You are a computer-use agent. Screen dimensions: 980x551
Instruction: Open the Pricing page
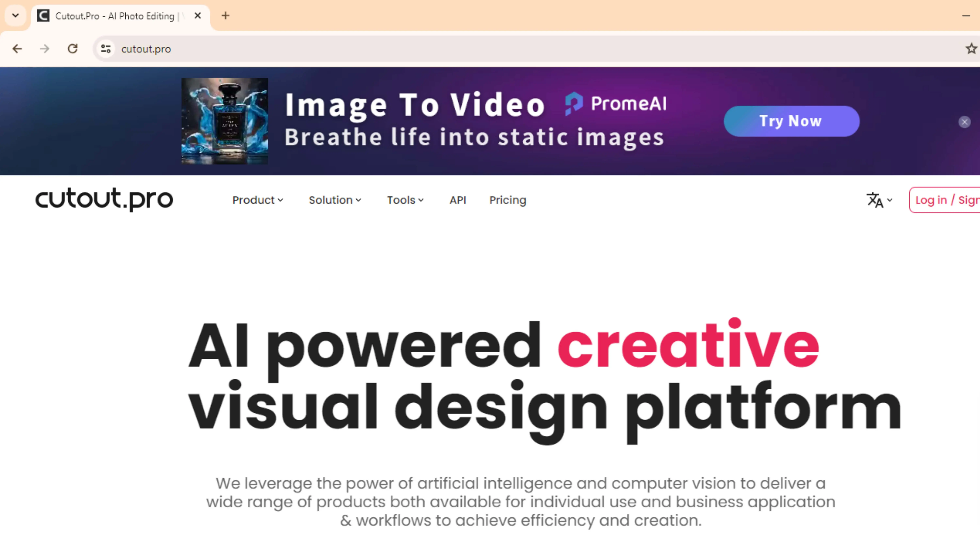coord(507,200)
